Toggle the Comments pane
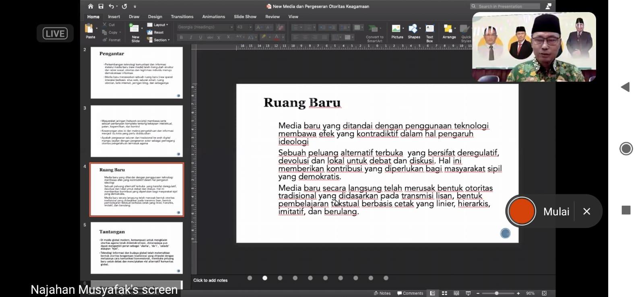Screen dimensions: 644x297 (x=410, y=293)
